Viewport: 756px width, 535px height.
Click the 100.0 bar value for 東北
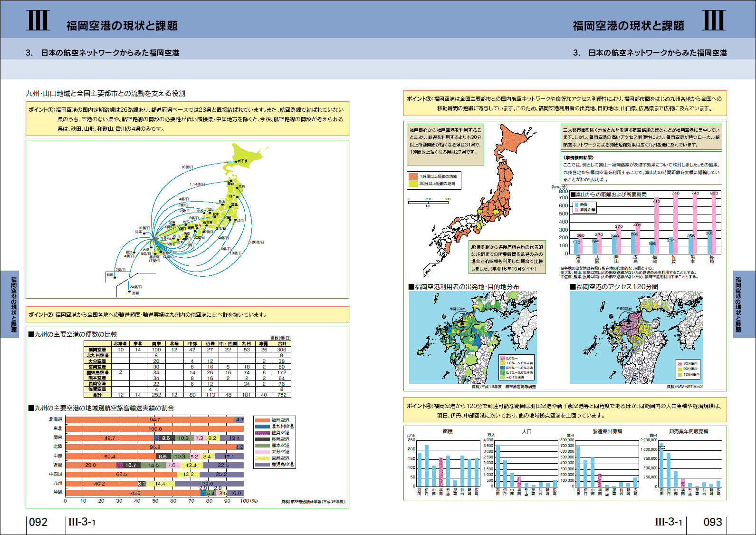[x=155, y=429]
